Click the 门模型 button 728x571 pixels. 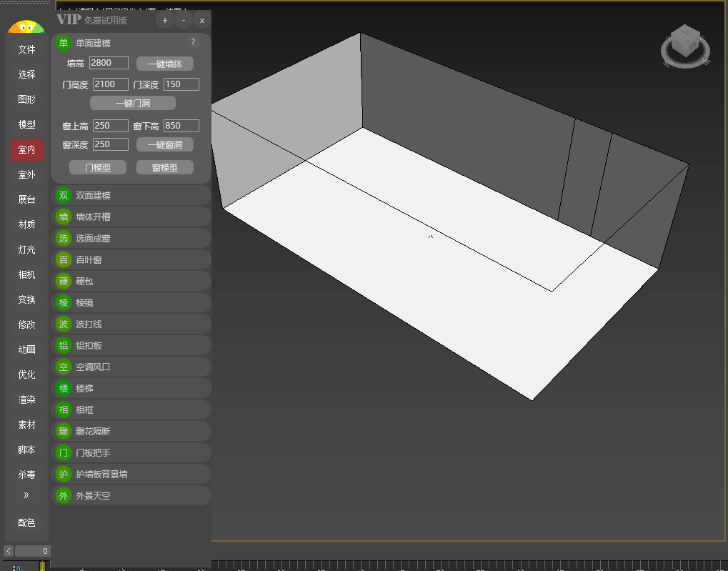pos(98,167)
